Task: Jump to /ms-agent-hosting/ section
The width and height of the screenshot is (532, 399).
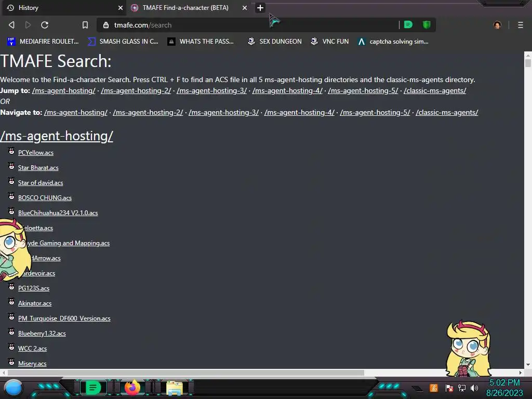Action: pyautogui.click(x=64, y=90)
